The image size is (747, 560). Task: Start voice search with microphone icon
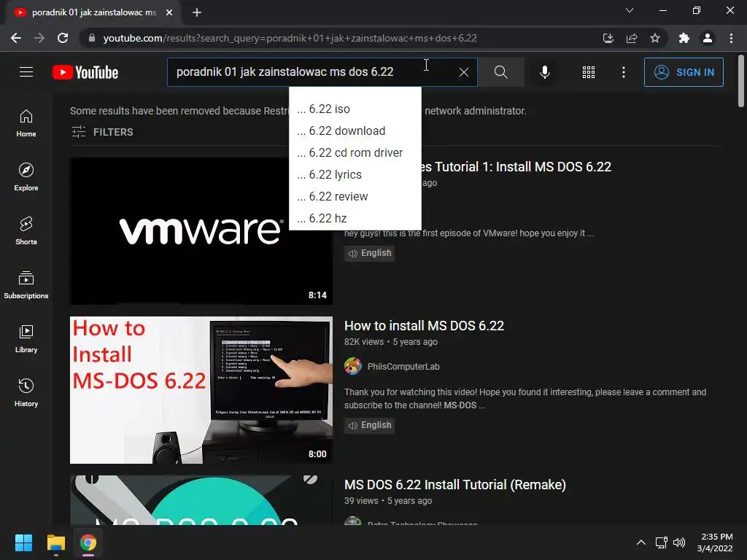(x=544, y=72)
